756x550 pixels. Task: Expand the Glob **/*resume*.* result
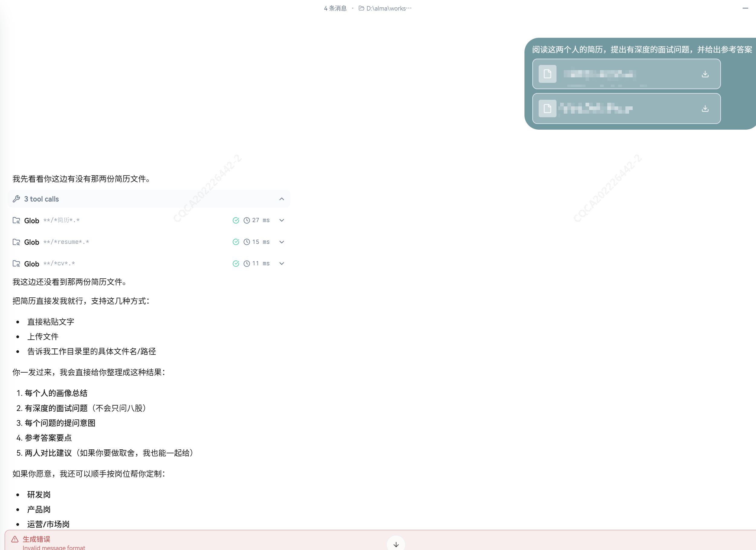[282, 242]
